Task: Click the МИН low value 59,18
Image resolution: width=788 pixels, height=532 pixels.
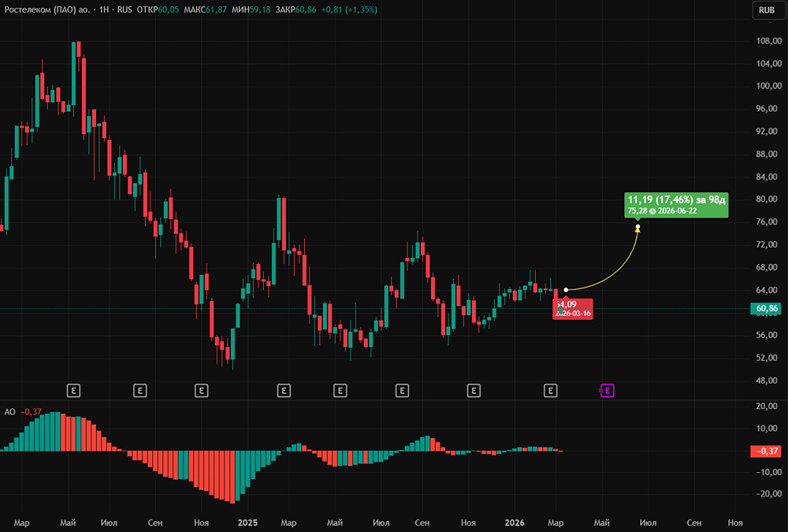Action: tap(260, 9)
